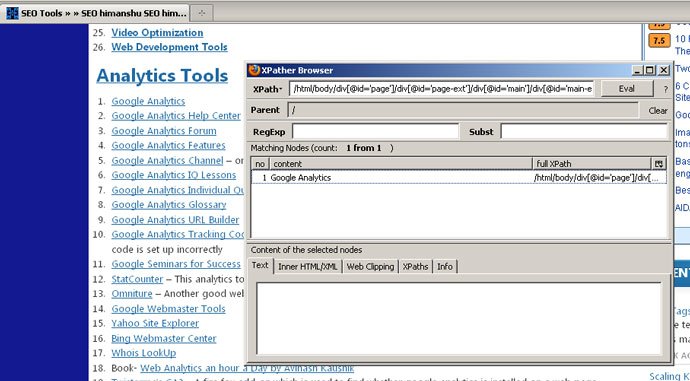Open the XPaths tab
This screenshot has width=690, height=381.
pyautogui.click(x=415, y=267)
